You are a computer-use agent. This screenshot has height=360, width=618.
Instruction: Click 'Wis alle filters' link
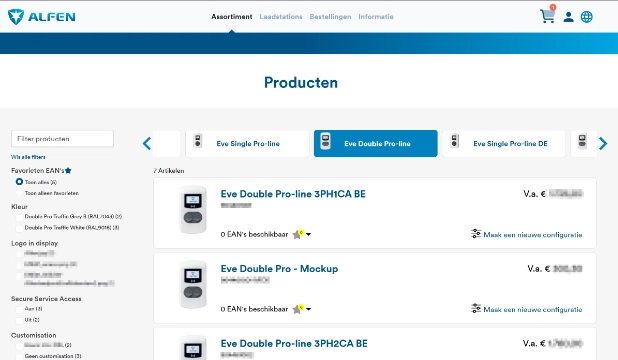28,157
